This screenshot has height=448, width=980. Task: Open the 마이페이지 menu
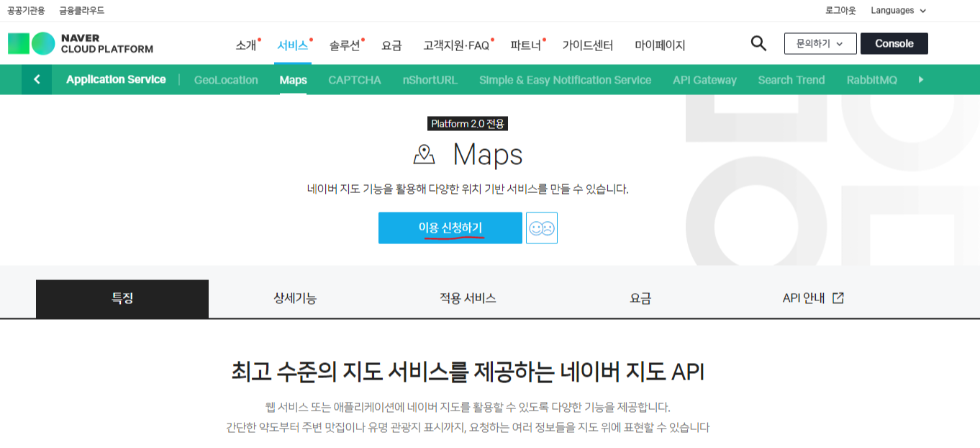click(660, 45)
